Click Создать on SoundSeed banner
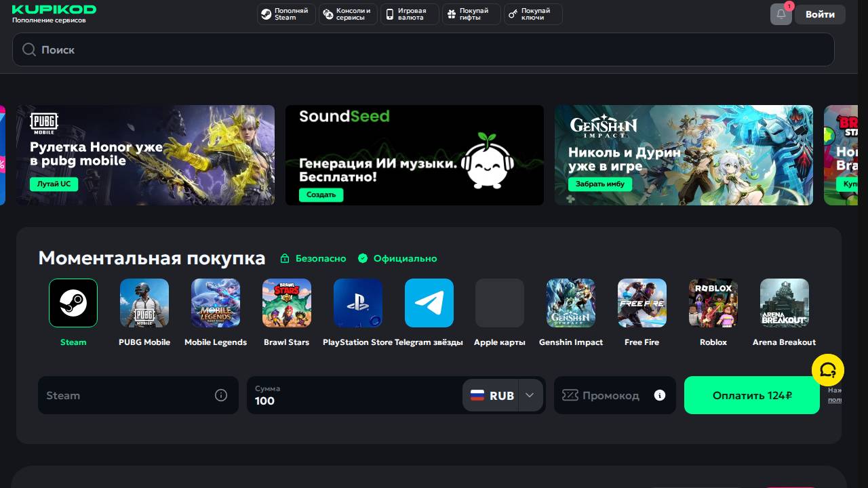This screenshot has height=488, width=868. pyautogui.click(x=321, y=195)
